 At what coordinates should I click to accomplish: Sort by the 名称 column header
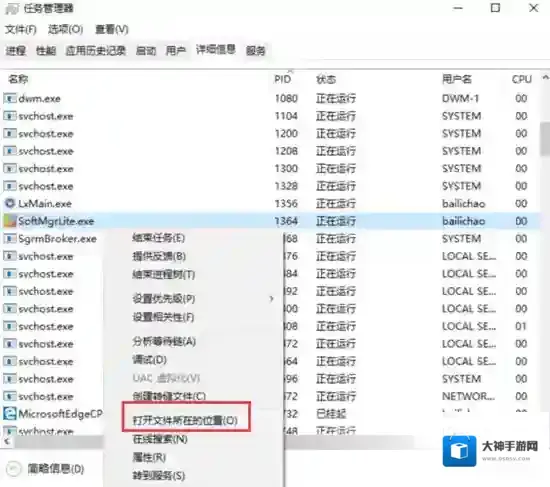click(18, 79)
